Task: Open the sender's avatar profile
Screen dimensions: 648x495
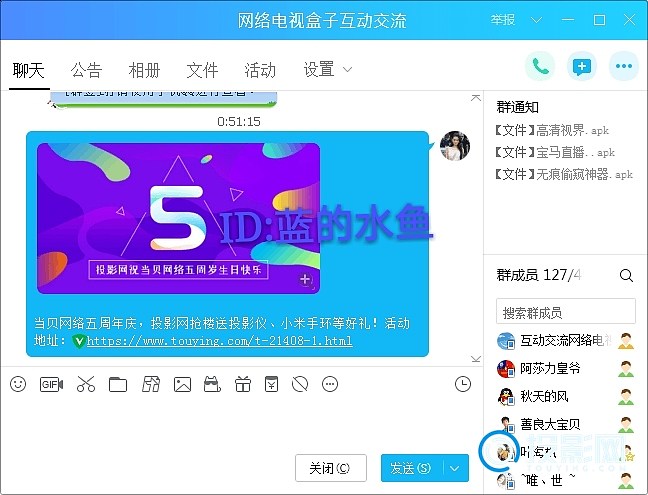Action: [x=455, y=145]
